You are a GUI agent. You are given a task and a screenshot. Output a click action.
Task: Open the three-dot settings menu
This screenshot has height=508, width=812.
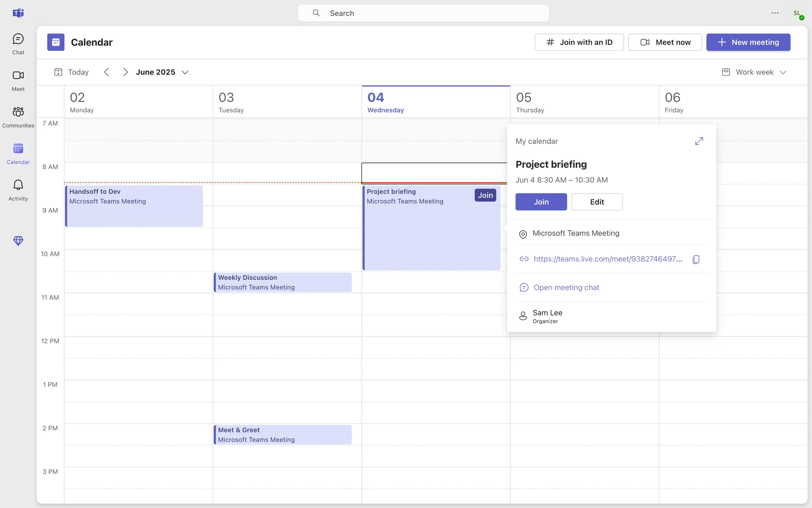[x=774, y=13]
